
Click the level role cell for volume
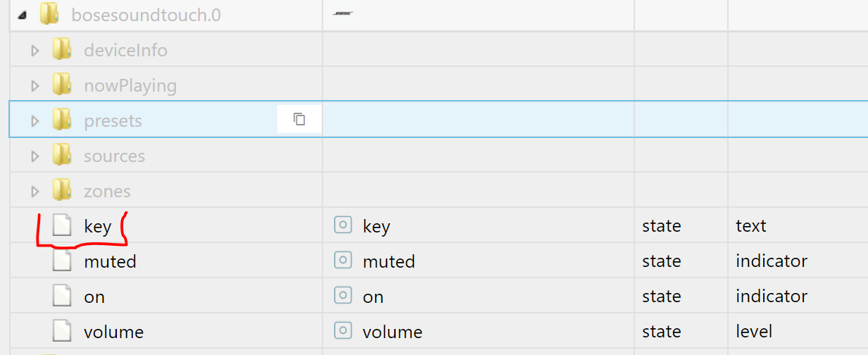(798, 331)
